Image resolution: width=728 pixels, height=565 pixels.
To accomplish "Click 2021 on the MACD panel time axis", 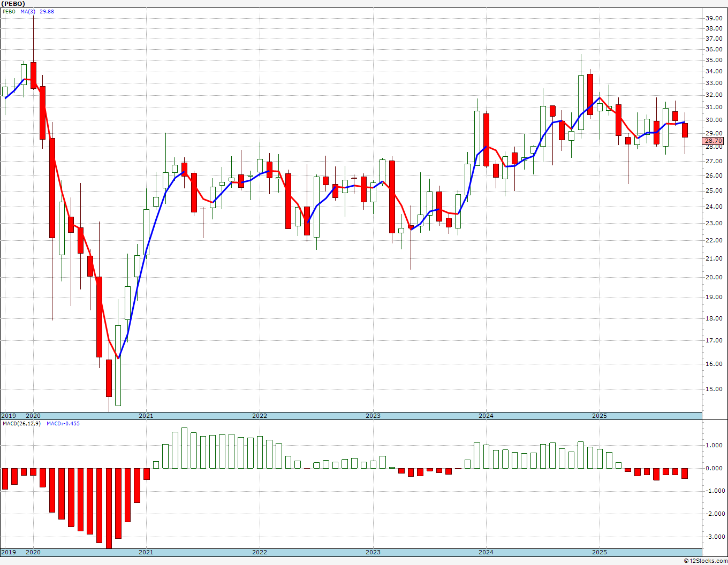I will coord(146,552).
